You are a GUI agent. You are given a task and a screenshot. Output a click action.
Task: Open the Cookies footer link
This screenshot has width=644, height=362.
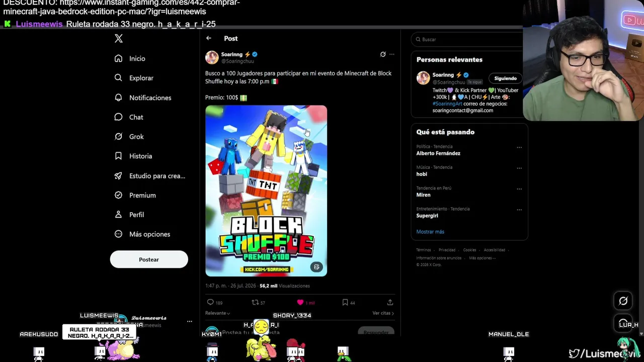469,250
